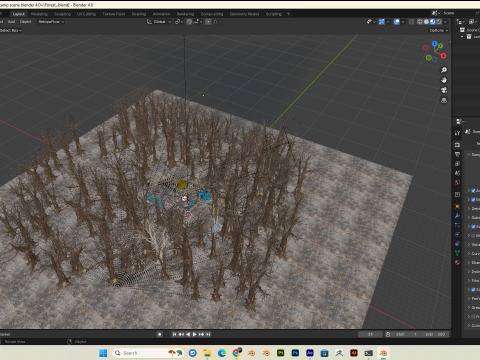Open the View Layer properties tab
Viewport: 480px width, 360px height.
pyautogui.click(x=457, y=164)
